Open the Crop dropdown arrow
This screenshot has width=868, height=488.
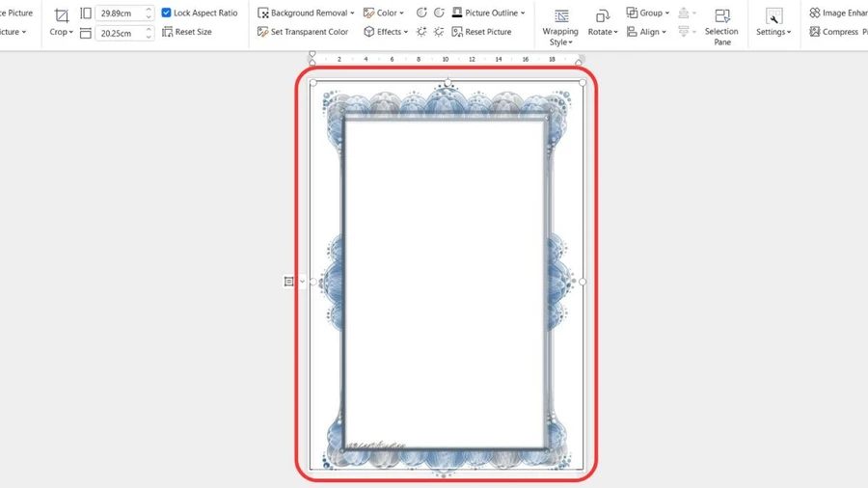(70, 32)
